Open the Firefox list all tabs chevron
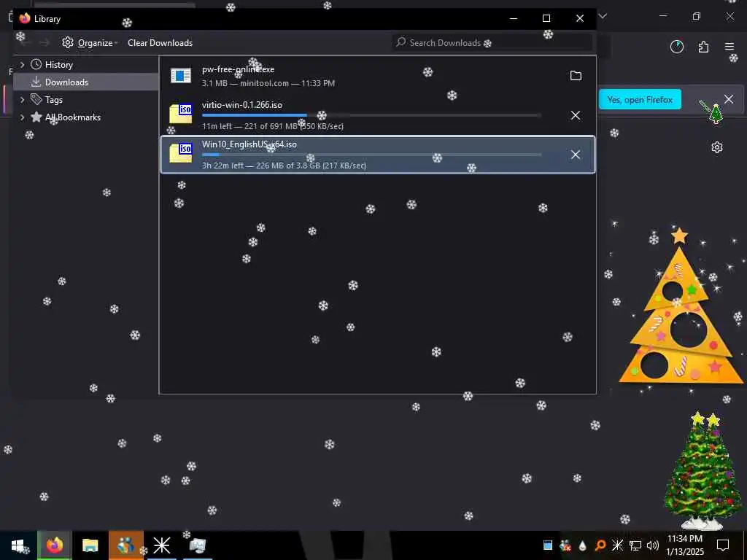Screen dimensions: 747x560 pyautogui.click(x=603, y=16)
